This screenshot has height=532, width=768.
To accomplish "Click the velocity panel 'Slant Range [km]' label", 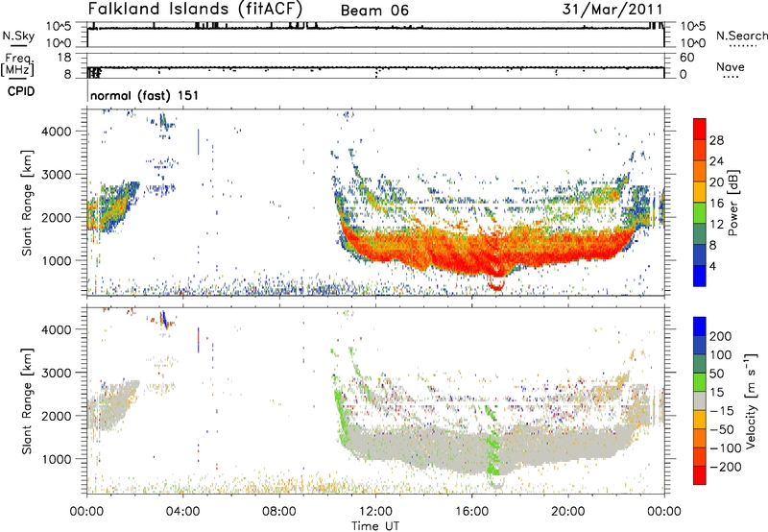I will (27, 401).
